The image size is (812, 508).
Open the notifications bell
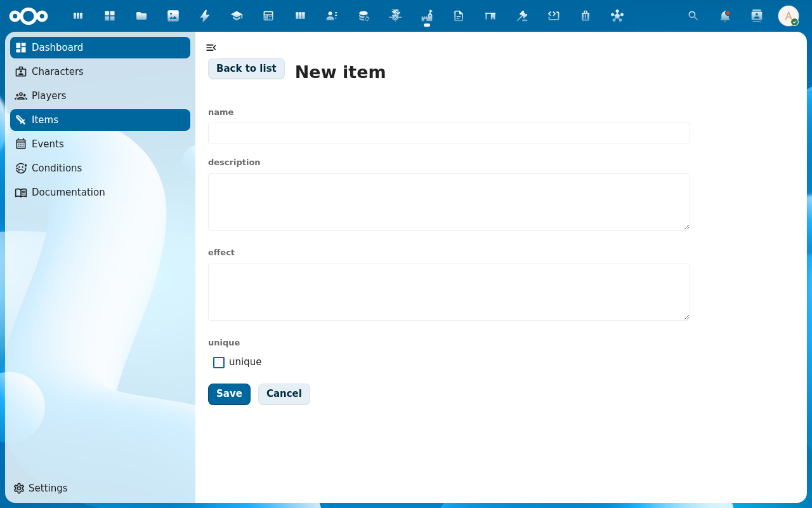725,16
